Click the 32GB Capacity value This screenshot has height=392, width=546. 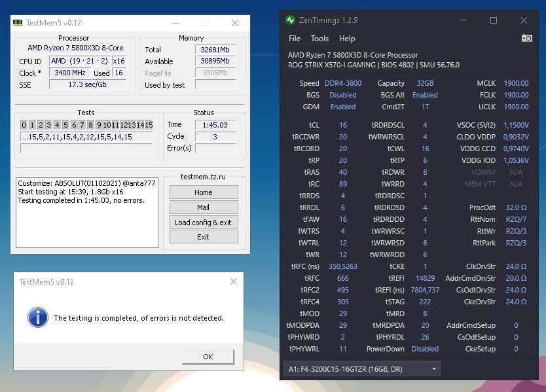(425, 83)
